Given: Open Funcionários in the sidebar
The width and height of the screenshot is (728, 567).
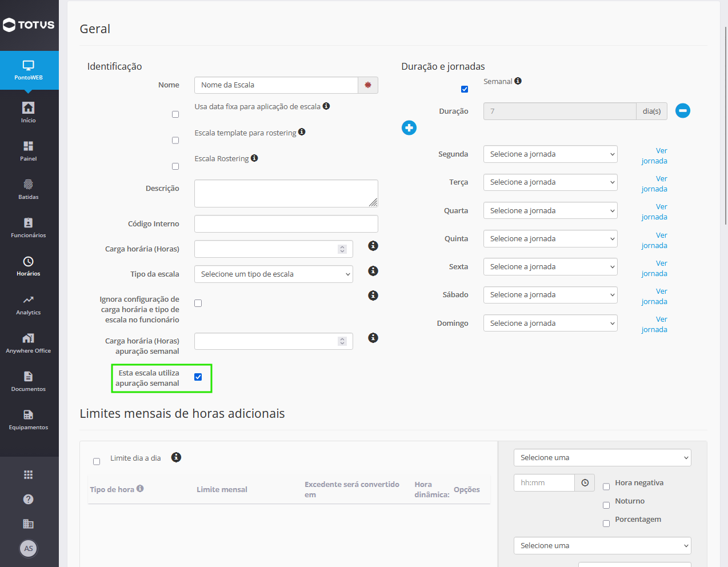Looking at the screenshot, I should coord(29,227).
